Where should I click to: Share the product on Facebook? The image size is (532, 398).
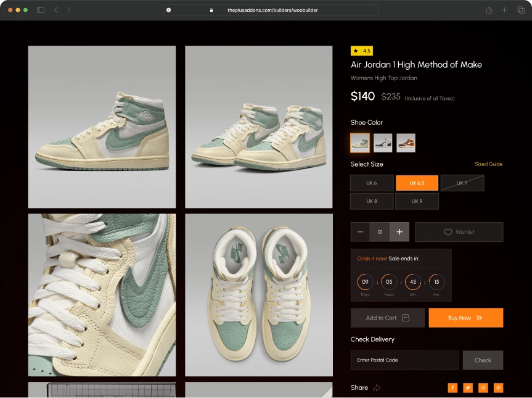pyautogui.click(x=452, y=388)
